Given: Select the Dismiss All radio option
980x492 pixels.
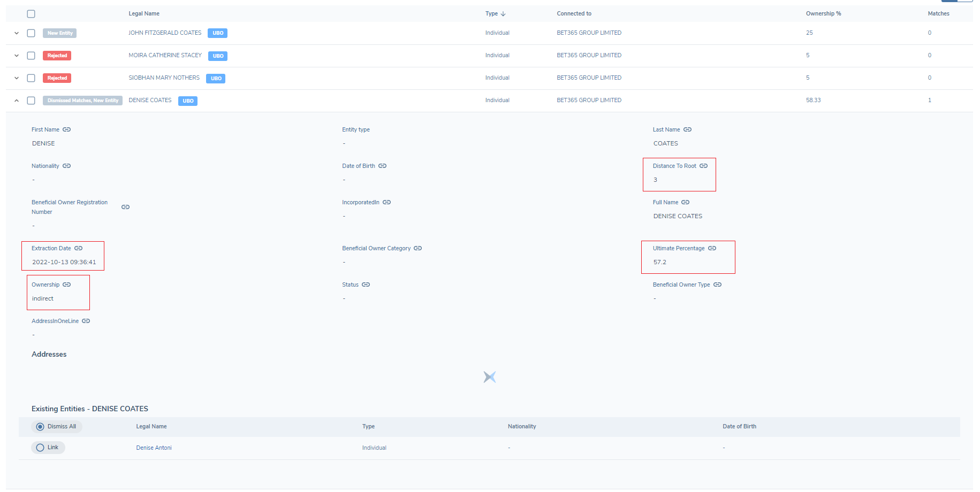Looking at the screenshot, I should (x=40, y=427).
